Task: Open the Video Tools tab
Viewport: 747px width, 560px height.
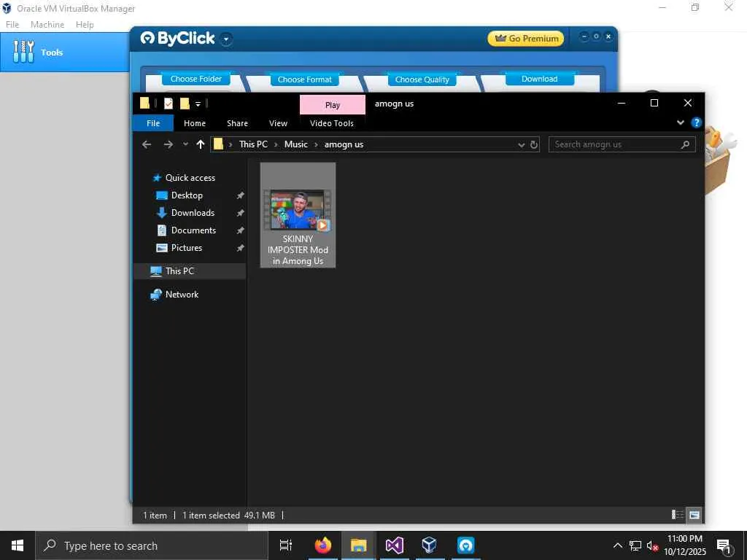Action: coord(332,123)
